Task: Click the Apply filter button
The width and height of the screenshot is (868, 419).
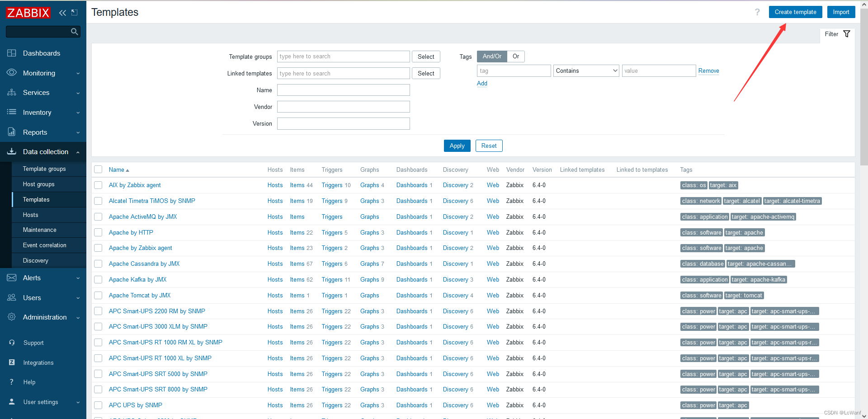Action: tap(457, 146)
